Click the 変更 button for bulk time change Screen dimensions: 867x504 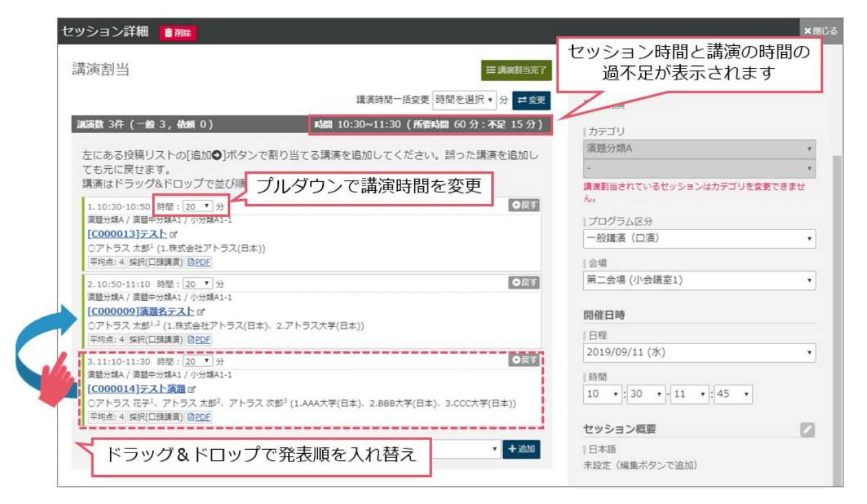pyautogui.click(x=531, y=100)
